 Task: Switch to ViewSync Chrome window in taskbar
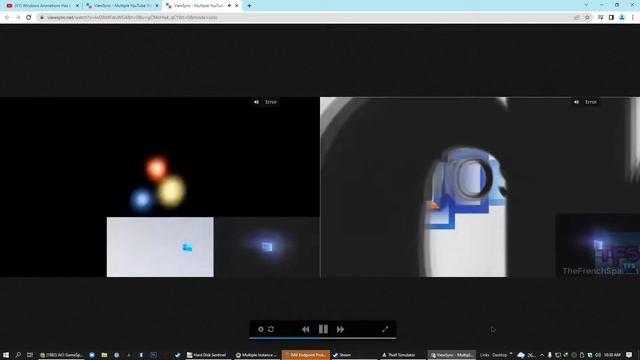pyautogui.click(x=451, y=355)
